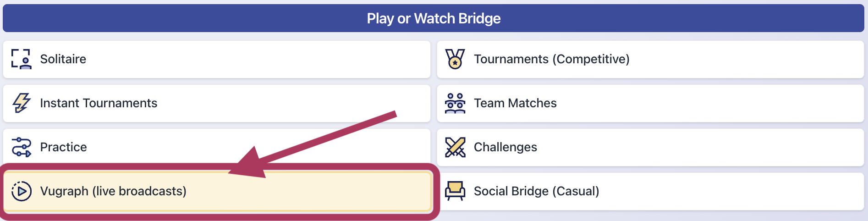Image resolution: width=868 pixels, height=221 pixels.
Task: Click the word "Casual" in the Social Bridge label
Action: click(576, 191)
